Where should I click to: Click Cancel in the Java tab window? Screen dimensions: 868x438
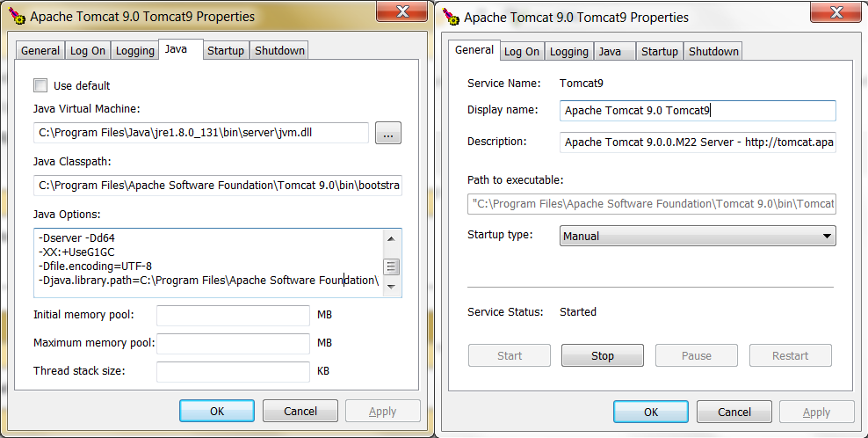click(x=300, y=411)
